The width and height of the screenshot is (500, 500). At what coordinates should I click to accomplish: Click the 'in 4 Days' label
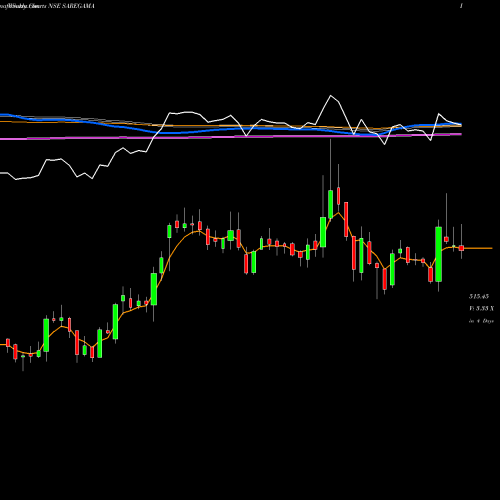[481, 321]
